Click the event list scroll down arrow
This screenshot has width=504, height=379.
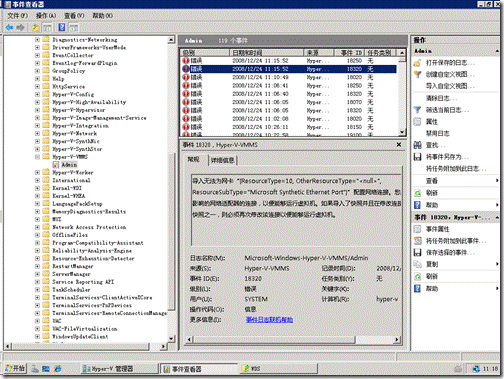click(402, 132)
